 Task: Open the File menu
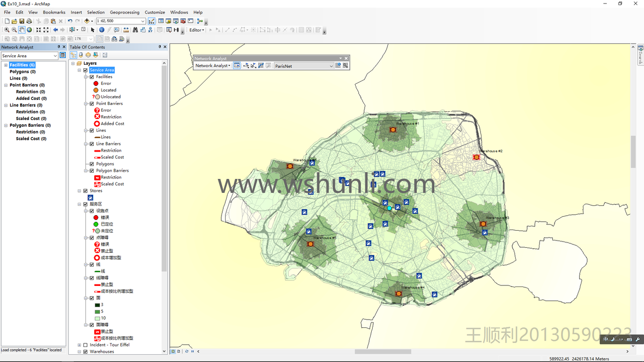tap(7, 12)
